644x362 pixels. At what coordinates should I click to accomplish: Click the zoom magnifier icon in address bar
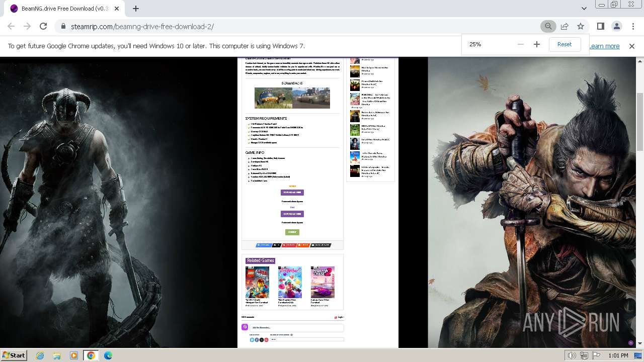click(x=548, y=26)
